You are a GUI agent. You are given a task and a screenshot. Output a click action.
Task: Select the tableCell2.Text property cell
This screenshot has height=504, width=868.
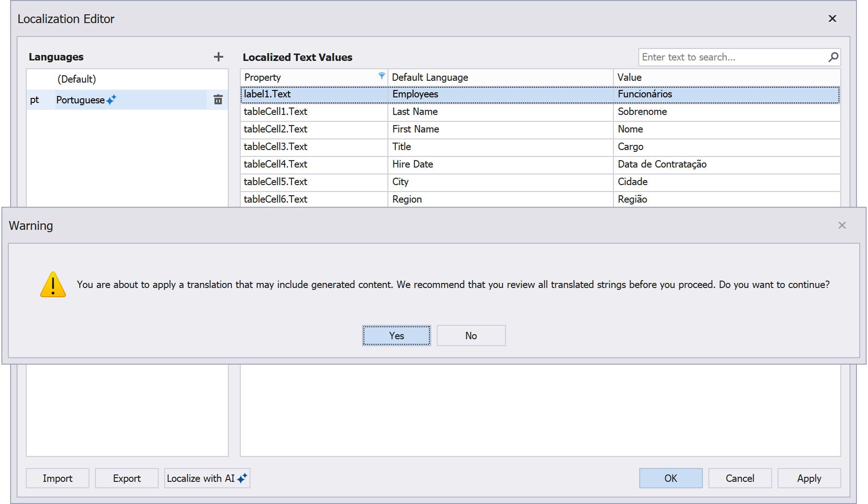point(314,129)
